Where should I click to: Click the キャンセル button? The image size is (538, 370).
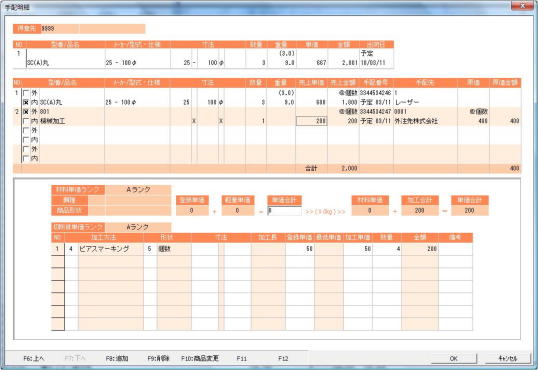(507, 358)
